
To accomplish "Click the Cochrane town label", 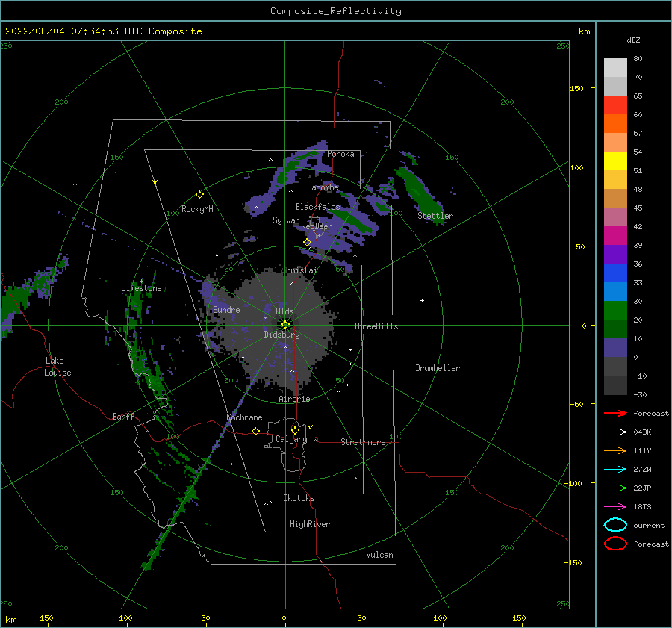I will pyautogui.click(x=244, y=417).
